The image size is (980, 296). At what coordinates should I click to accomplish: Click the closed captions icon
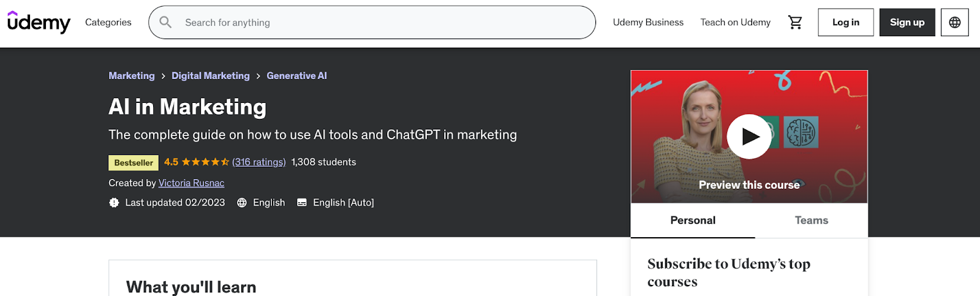click(x=302, y=203)
